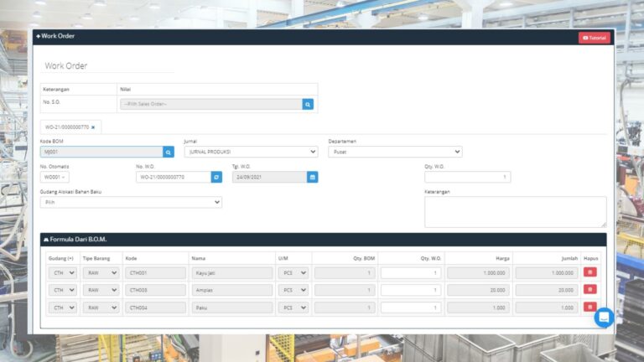
Task: Open Gudang Alokasi Bahan Baku dropdown
Action: point(131,202)
